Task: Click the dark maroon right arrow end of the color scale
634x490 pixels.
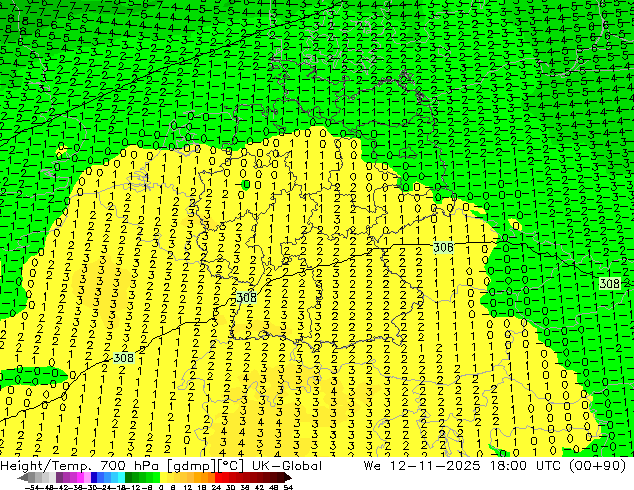Action: coord(288,478)
